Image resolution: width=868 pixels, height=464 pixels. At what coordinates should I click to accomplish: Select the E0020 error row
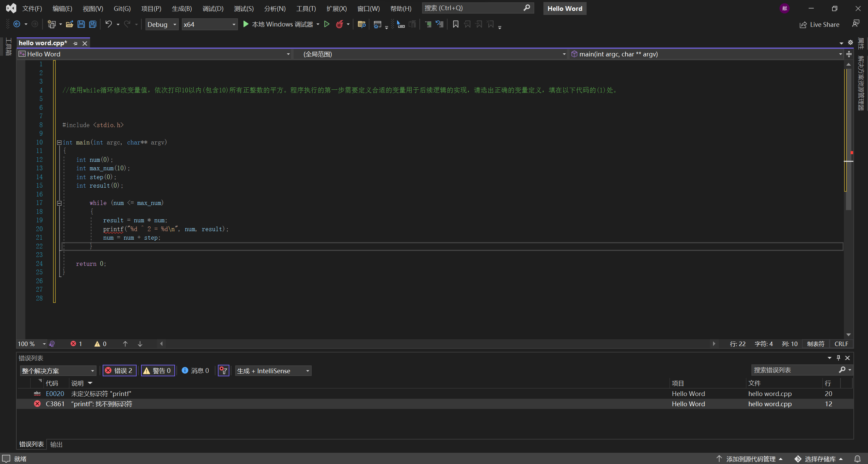[x=434, y=394]
